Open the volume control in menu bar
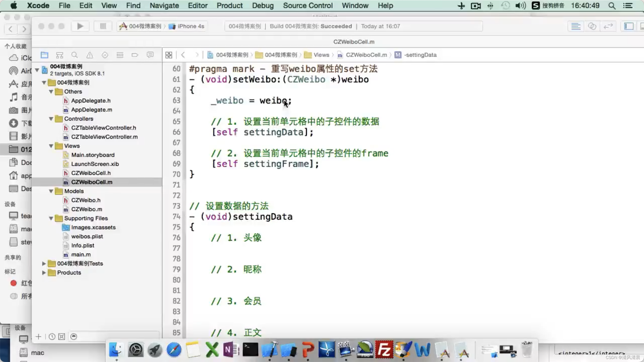This screenshot has height=362, width=644. [x=520, y=6]
